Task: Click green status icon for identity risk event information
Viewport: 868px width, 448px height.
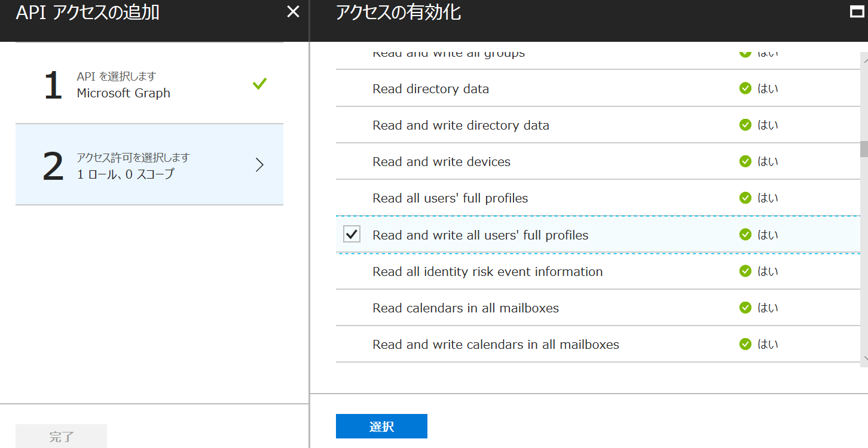Action: [745, 271]
